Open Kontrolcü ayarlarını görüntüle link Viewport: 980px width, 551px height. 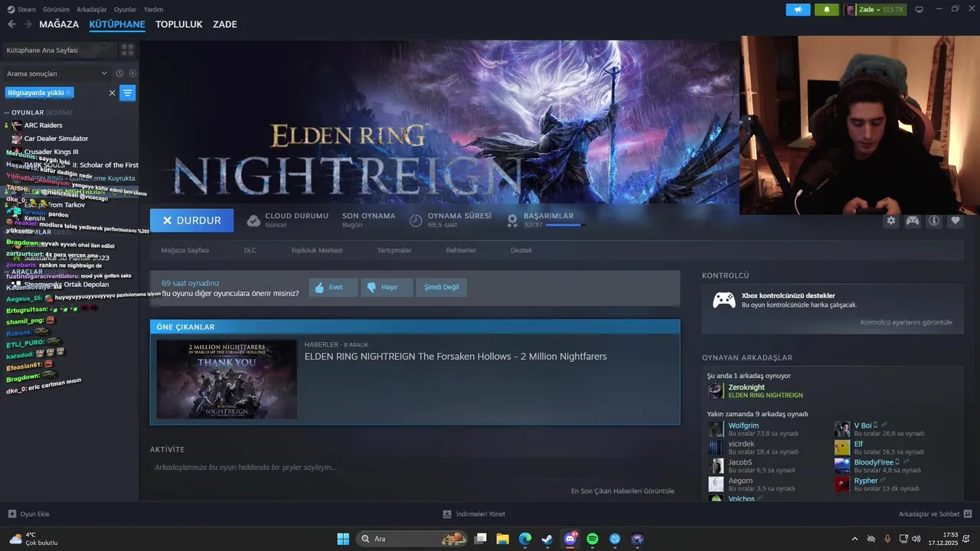906,322
